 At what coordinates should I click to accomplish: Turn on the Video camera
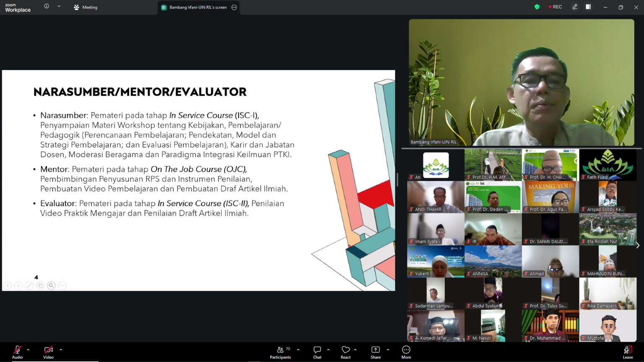pos(48,352)
